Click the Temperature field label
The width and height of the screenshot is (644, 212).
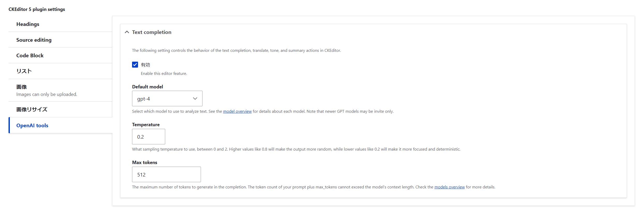tap(146, 125)
